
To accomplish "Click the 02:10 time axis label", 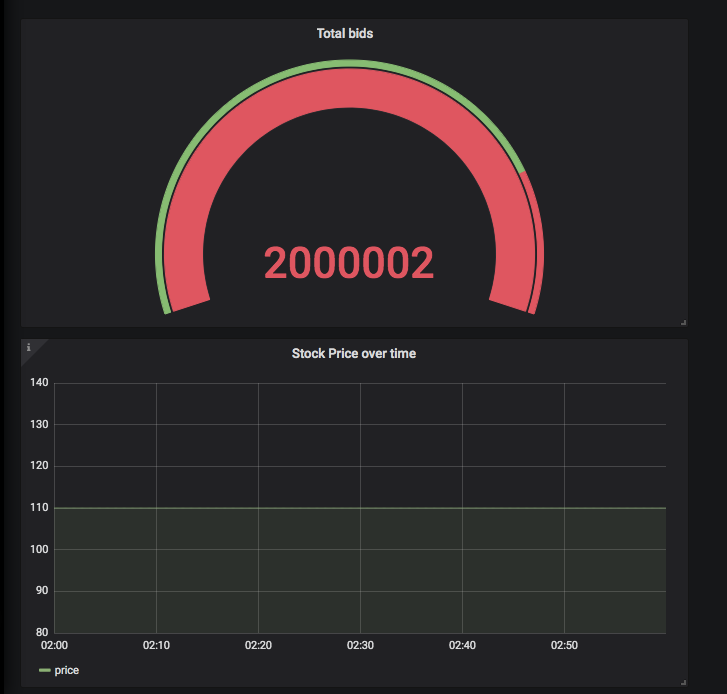I will coord(156,646).
